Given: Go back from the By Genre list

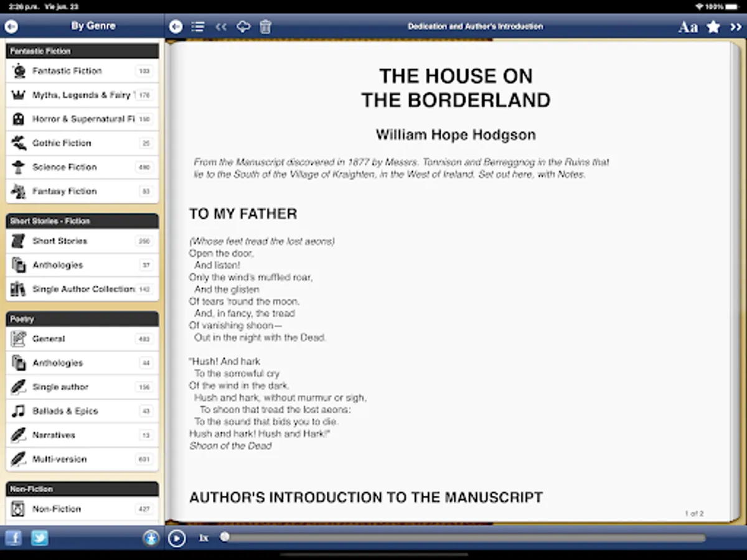Looking at the screenshot, I should pyautogui.click(x=11, y=26).
